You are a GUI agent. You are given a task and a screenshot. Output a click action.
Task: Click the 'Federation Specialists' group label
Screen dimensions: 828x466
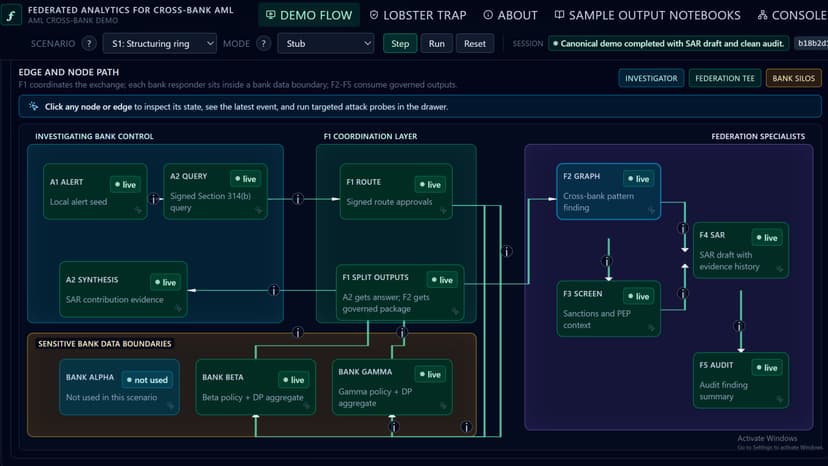pyautogui.click(x=758, y=136)
